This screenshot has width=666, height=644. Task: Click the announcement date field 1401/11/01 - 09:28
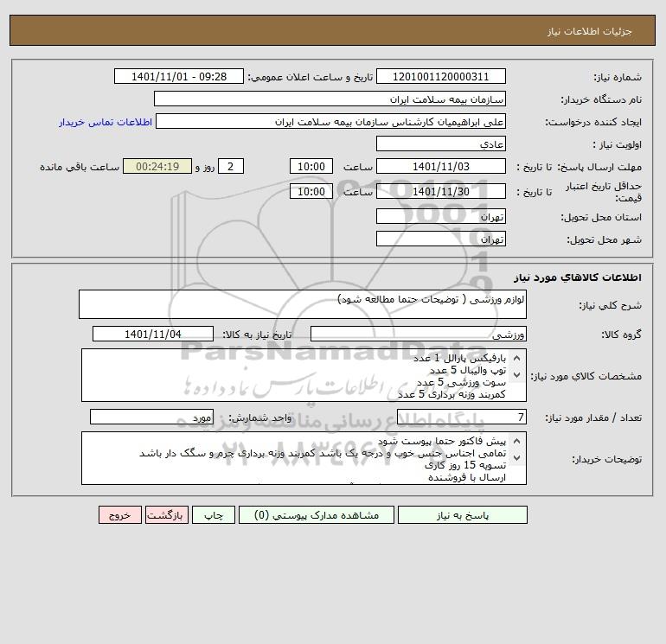[179, 76]
